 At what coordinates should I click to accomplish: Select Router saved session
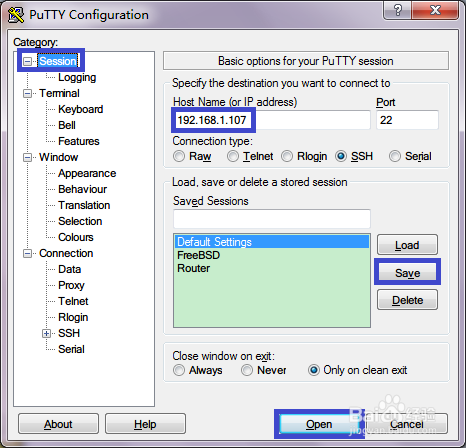tap(272, 268)
